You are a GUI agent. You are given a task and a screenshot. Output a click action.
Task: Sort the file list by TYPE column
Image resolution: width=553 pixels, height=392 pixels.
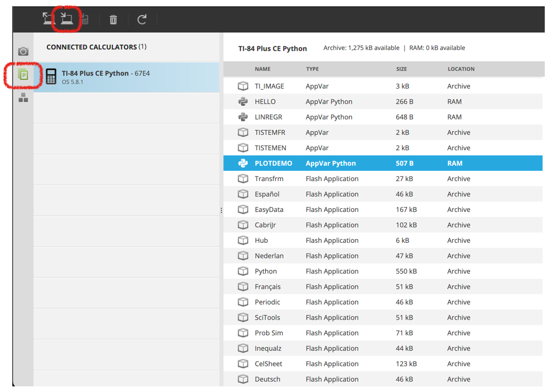(x=313, y=69)
